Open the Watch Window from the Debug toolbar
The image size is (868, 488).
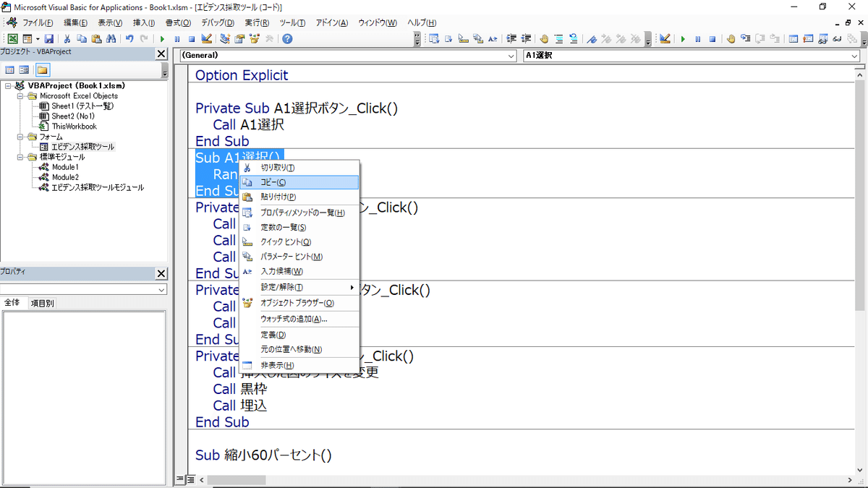point(822,38)
